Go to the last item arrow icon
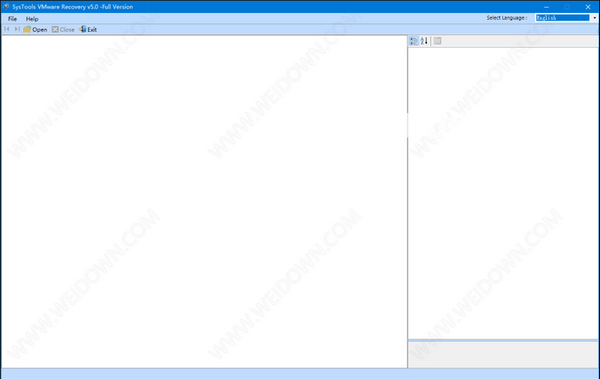Screen dimensions: 600x379 coord(17,29)
